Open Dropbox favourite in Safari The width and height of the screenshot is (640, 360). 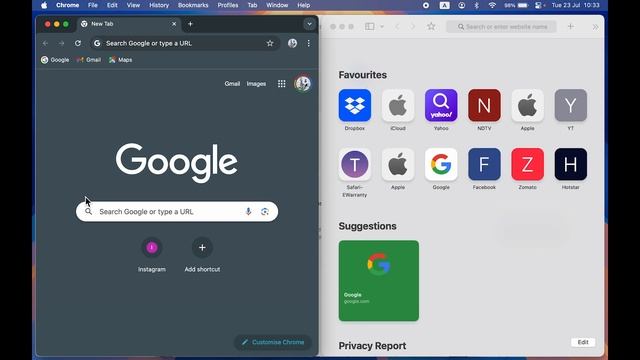355,105
